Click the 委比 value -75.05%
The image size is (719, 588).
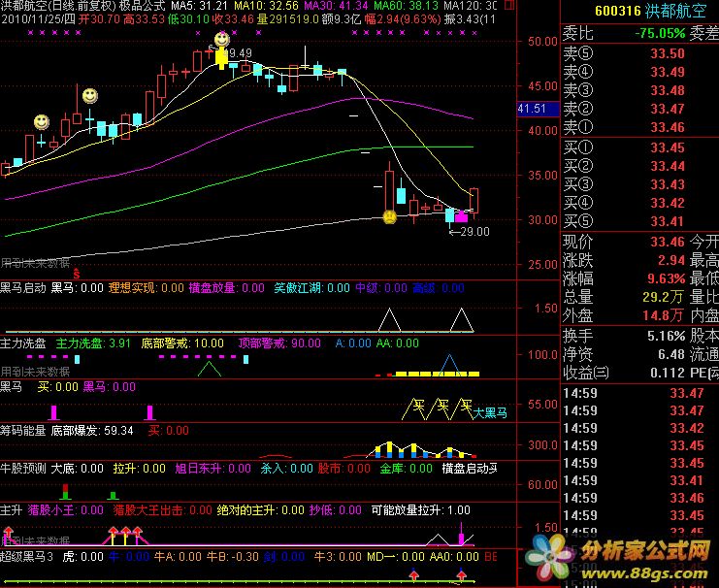(660, 34)
